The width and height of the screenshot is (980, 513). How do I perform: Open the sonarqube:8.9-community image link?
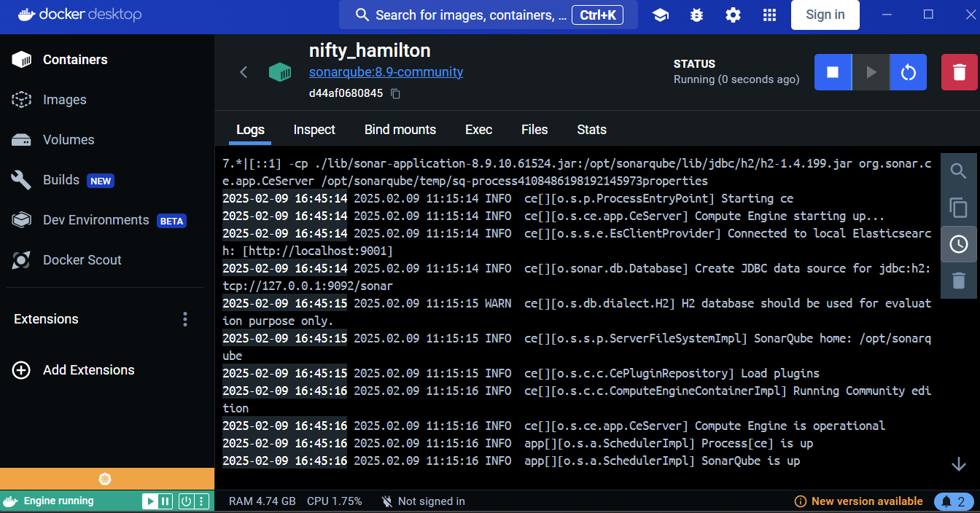386,72
